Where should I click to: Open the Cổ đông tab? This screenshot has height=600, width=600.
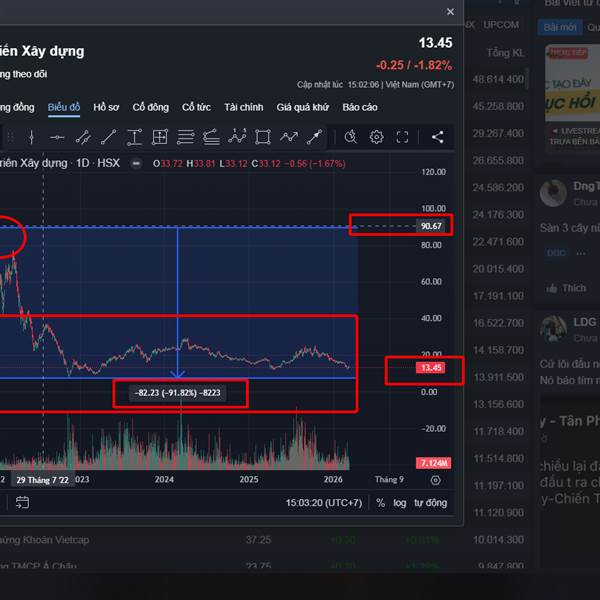151,107
